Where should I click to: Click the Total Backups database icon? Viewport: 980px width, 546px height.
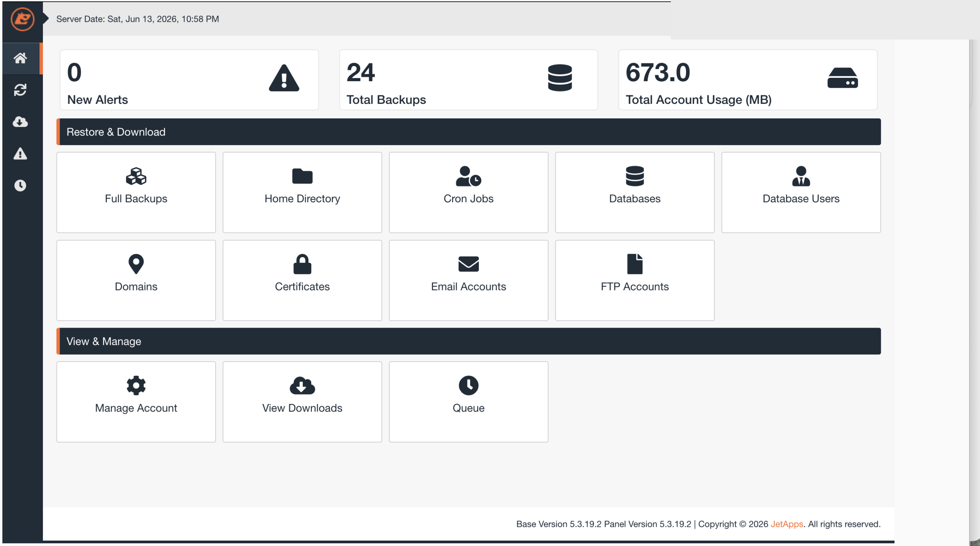(560, 78)
